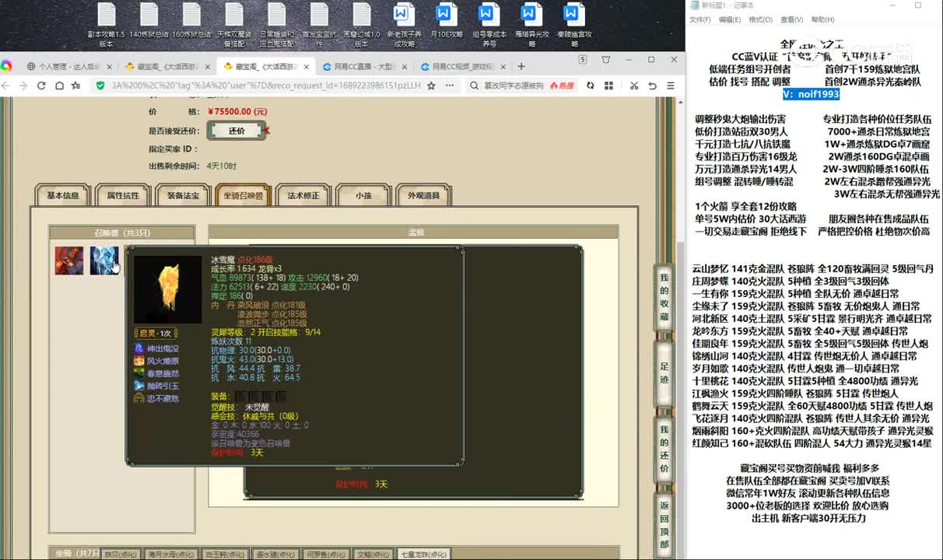The height and width of the screenshot is (560, 943).
Task: Open WPS document 新老孩子养成攻略
Action: pos(403,24)
